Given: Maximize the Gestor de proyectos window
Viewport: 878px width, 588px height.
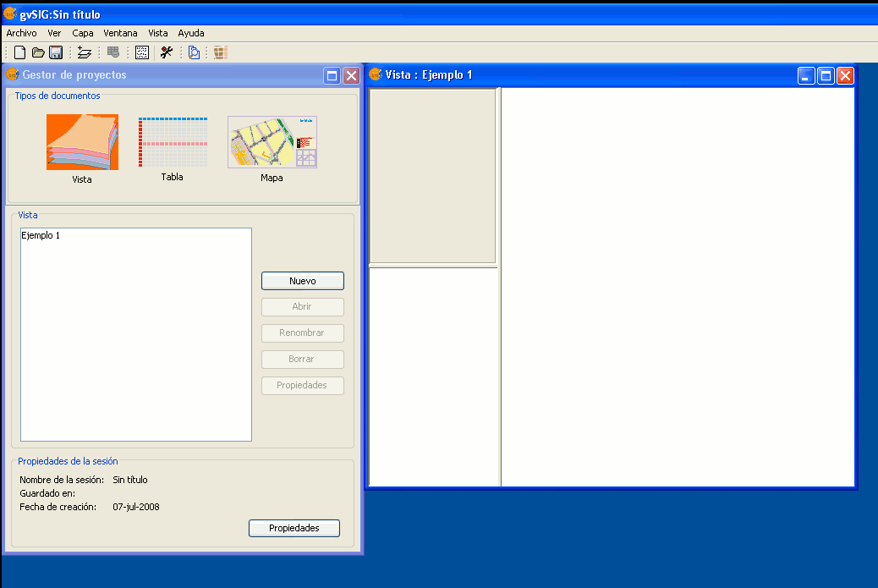Looking at the screenshot, I should (x=332, y=75).
